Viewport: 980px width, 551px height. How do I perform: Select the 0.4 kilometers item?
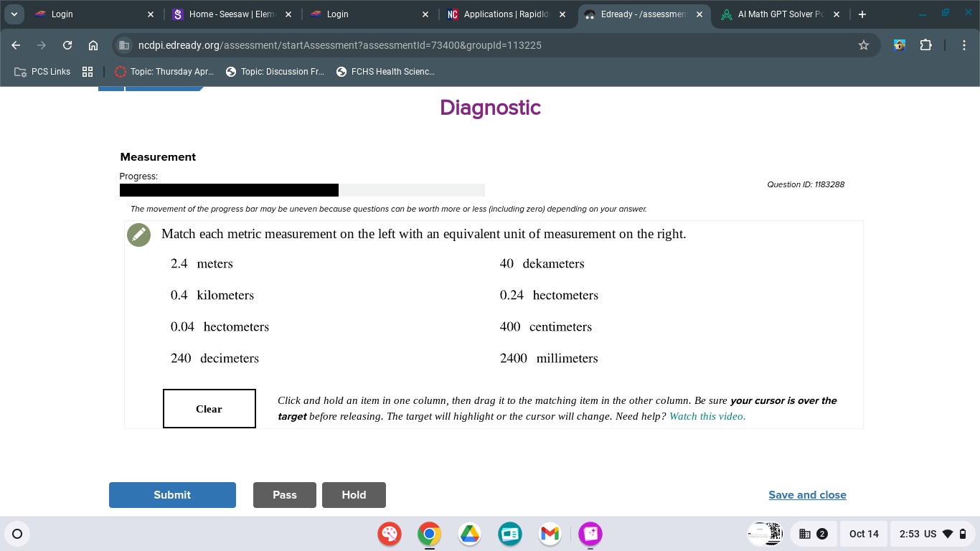[212, 296]
